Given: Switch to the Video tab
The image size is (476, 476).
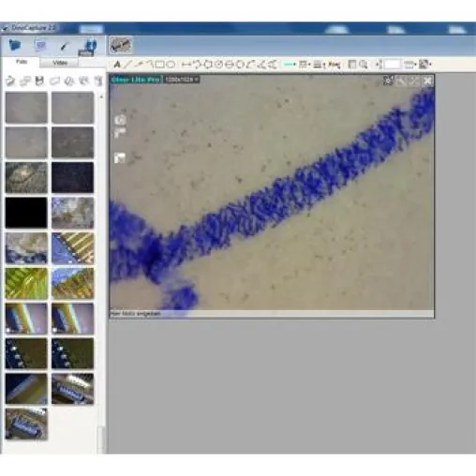Looking at the screenshot, I should 60,63.
